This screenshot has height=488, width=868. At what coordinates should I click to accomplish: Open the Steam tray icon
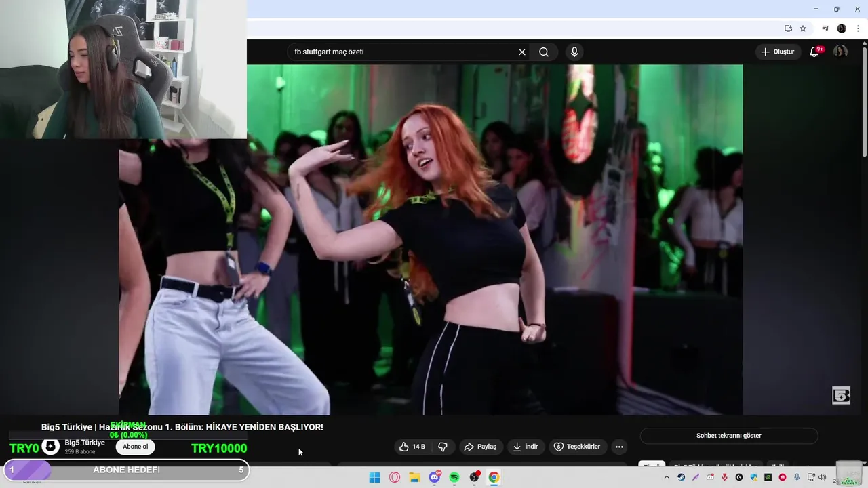682,477
